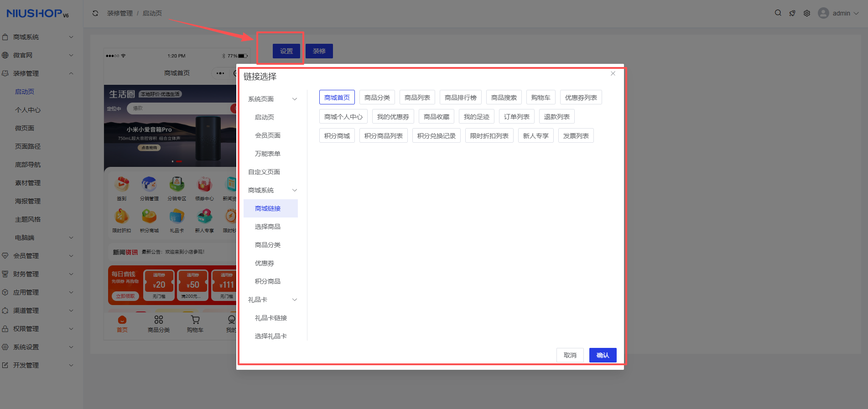Open 个人中心 in the sidebar menu
The width and height of the screenshot is (868, 409).
pyautogui.click(x=28, y=110)
